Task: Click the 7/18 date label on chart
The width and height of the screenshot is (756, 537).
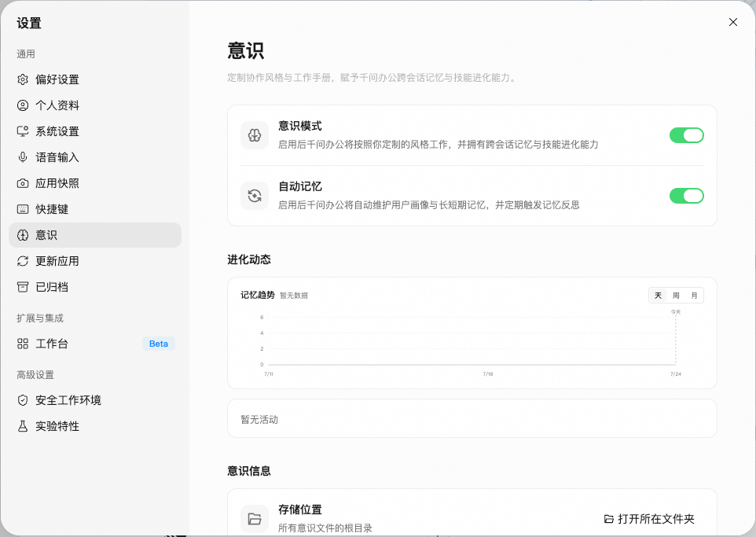Action: tap(488, 374)
